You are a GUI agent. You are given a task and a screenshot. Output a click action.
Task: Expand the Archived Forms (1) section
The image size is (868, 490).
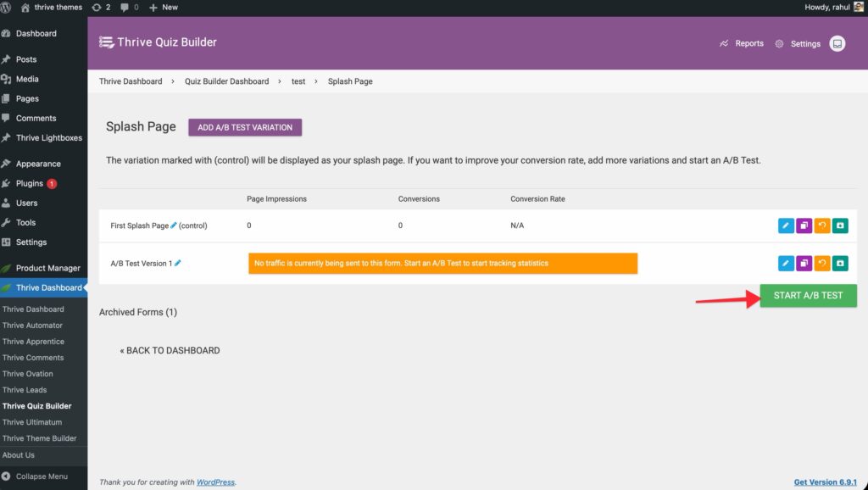coord(138,312)
